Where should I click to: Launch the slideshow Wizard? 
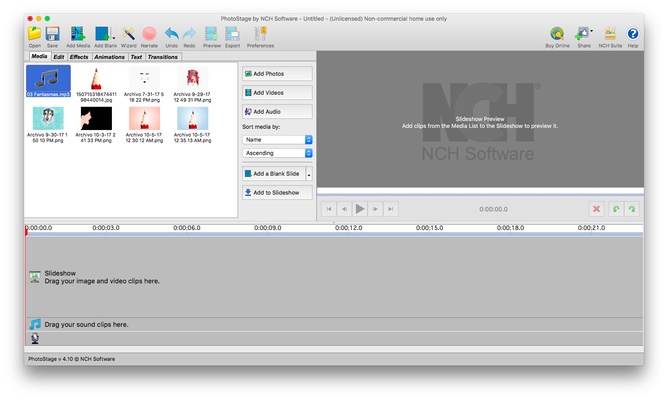[128, 36]
